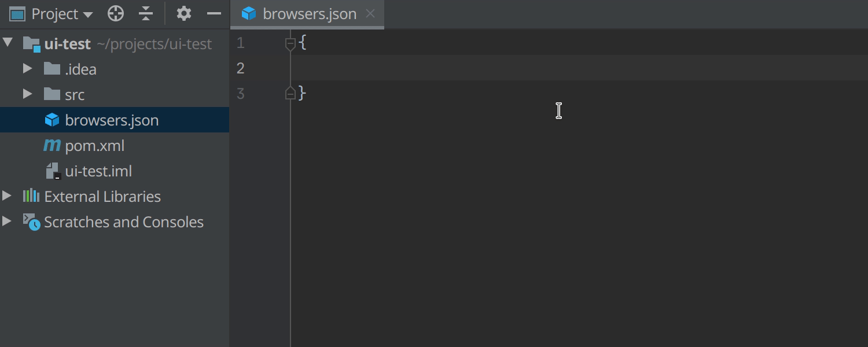Image resolution: width=868 pixels, height=347 pixels.
Task: Select the browsers.json editor tab
Action: click(x=307, y=14)
